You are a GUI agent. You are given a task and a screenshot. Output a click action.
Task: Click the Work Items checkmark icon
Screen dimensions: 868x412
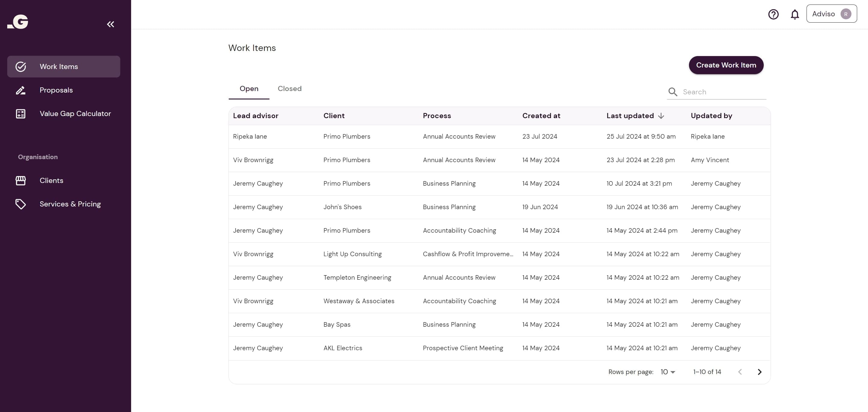pyautogui.click(x=20, y=67)
